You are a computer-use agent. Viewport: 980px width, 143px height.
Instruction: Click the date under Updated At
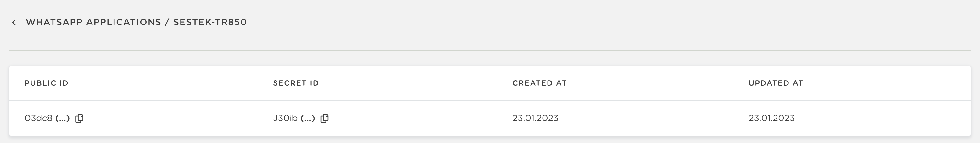(x=771, y=118)
